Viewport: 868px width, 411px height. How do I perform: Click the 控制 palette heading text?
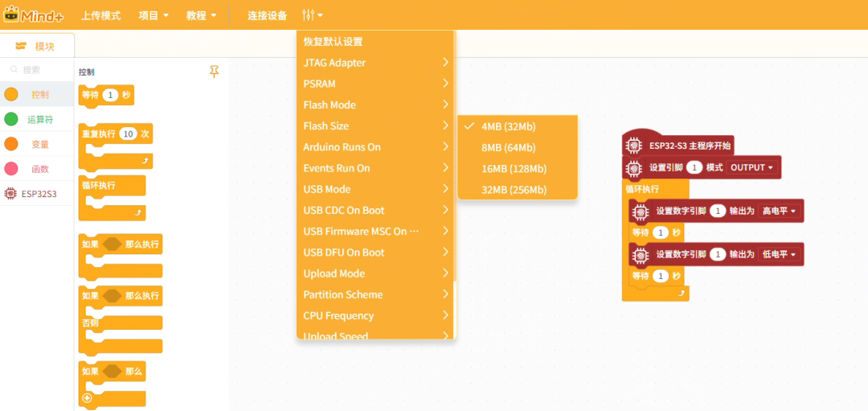pos(86,72)
